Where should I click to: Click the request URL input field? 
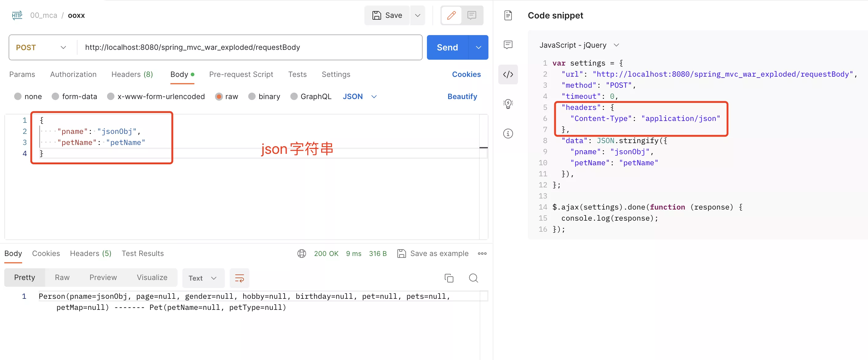click(249, 47)
